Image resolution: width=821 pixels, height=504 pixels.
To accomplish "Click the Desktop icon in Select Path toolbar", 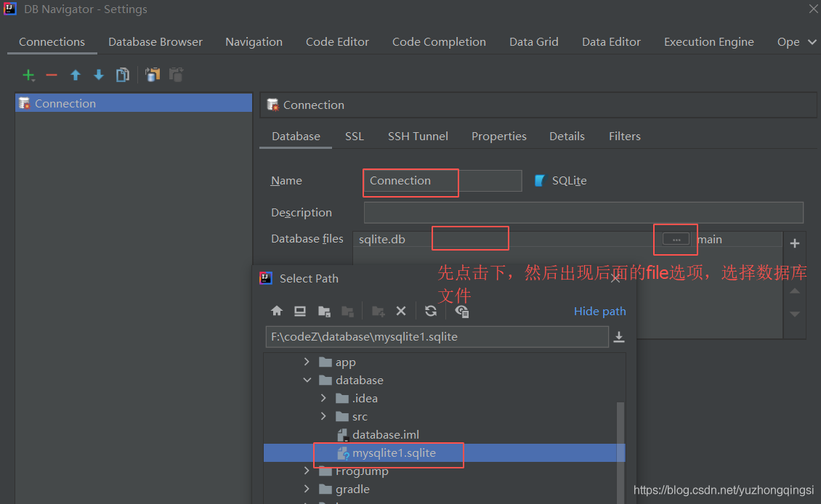I will pyautogui.click(x=300, y=311).
